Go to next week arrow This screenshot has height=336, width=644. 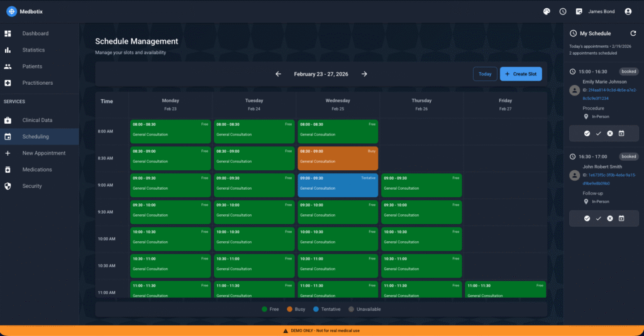point(364,74)
